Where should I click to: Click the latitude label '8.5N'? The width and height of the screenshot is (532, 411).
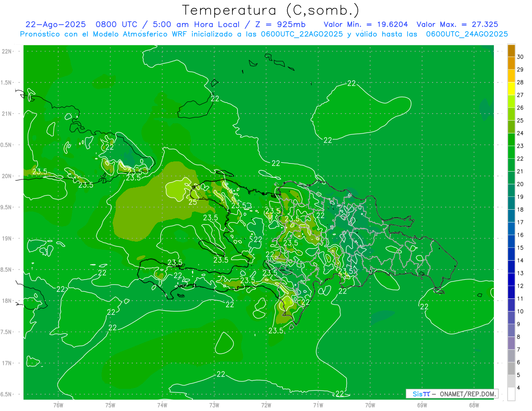(6, 270)
